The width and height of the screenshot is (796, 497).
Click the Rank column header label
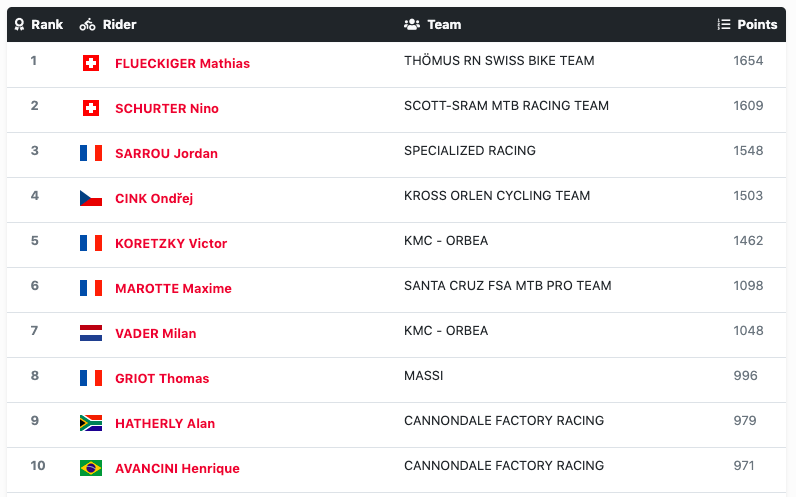point(47,24)
